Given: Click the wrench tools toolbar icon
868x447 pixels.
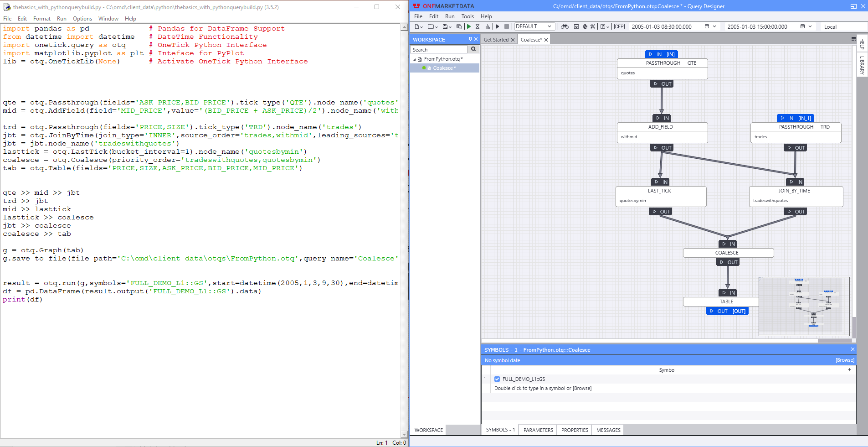Looking at the screenshot, I should coord(593,26).
